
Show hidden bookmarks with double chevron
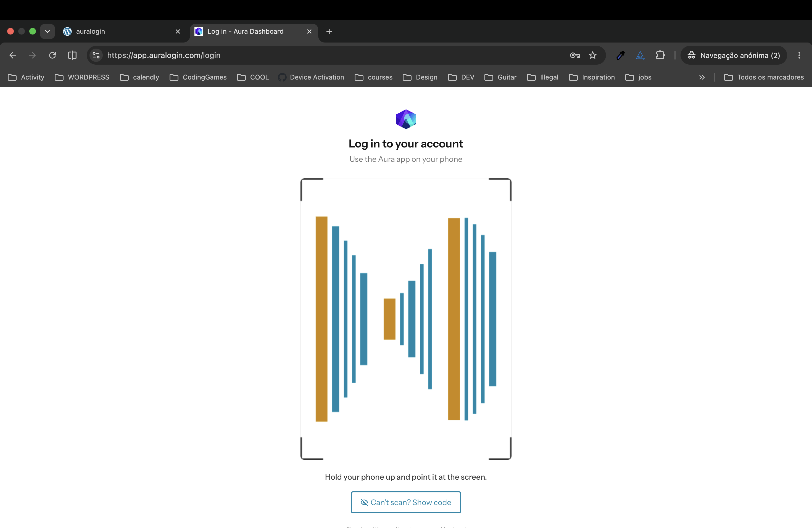[x=702, y=77]
